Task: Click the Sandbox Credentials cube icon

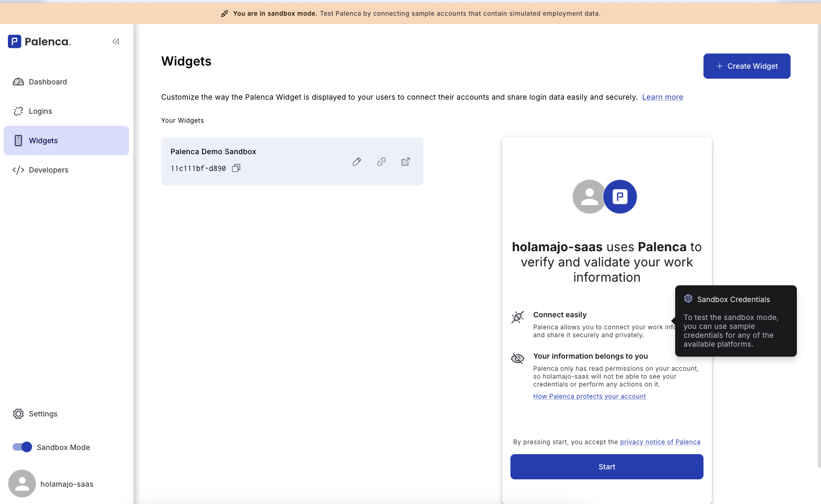Action: pos(688,299)
